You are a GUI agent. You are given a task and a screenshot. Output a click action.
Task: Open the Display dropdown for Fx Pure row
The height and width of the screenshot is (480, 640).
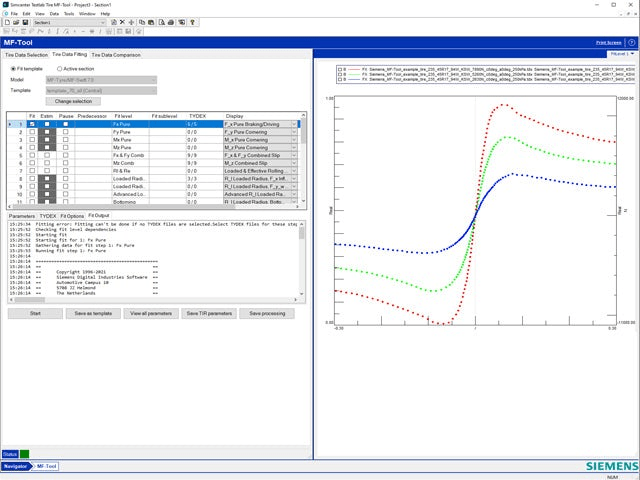tap(294, 124)
